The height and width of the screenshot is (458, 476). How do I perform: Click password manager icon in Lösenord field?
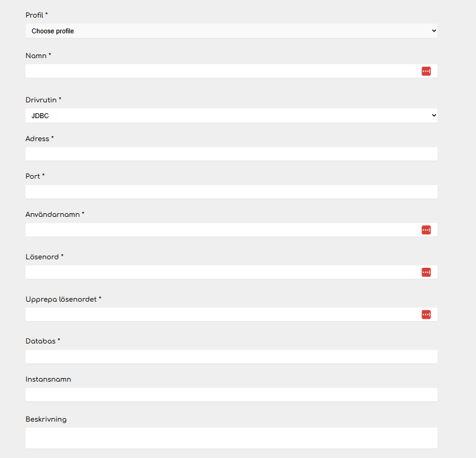click(426, 273)
